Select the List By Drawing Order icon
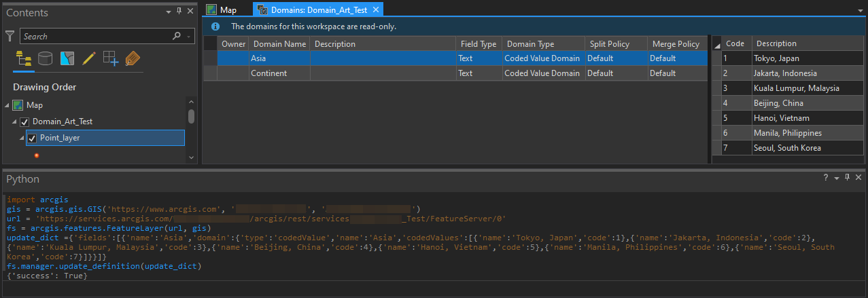The height and width of the screenshot is (298, 868). 24,58
